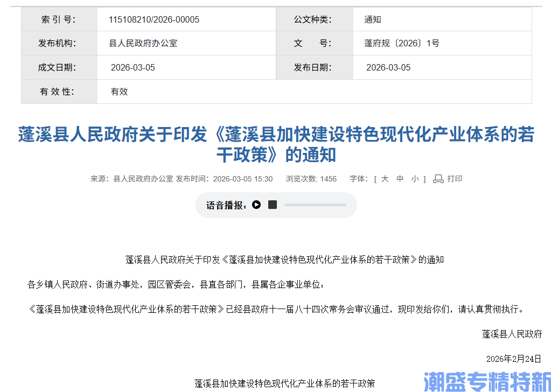
Task: Click the 有效 validity value
Action: (119, 92)
